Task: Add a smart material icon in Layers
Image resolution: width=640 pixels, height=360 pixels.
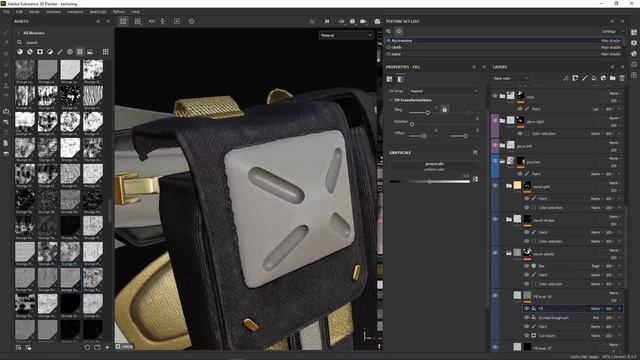Action: pyautogui.click(x=603, y=78)
